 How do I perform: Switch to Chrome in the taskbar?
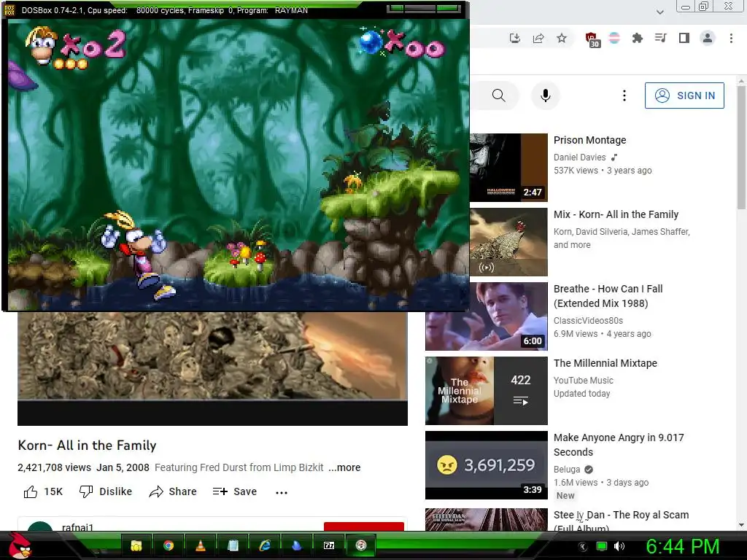(x=169, y=545)
